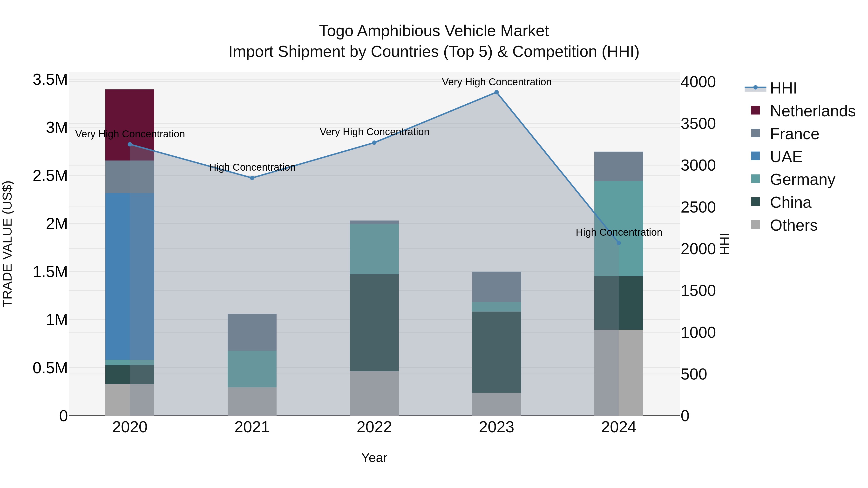This screenshot has height=488, width=868.
Task: Click the Germany teal legend swatch
Action: pyautogui.click(x=755, y=179)
